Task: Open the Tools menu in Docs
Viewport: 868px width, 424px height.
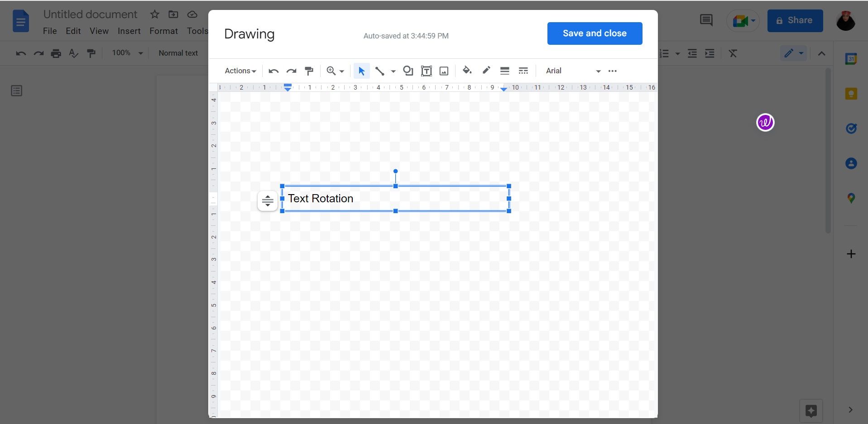Action: pos(197,31)
